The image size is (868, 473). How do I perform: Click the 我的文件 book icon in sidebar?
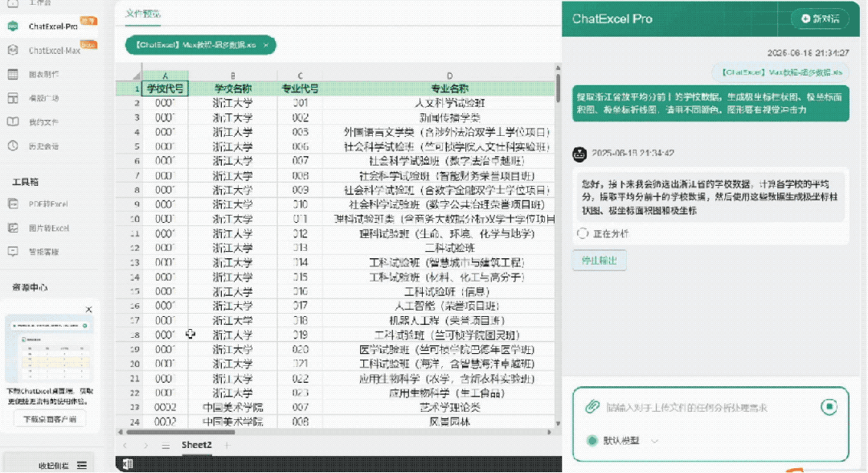13,121
